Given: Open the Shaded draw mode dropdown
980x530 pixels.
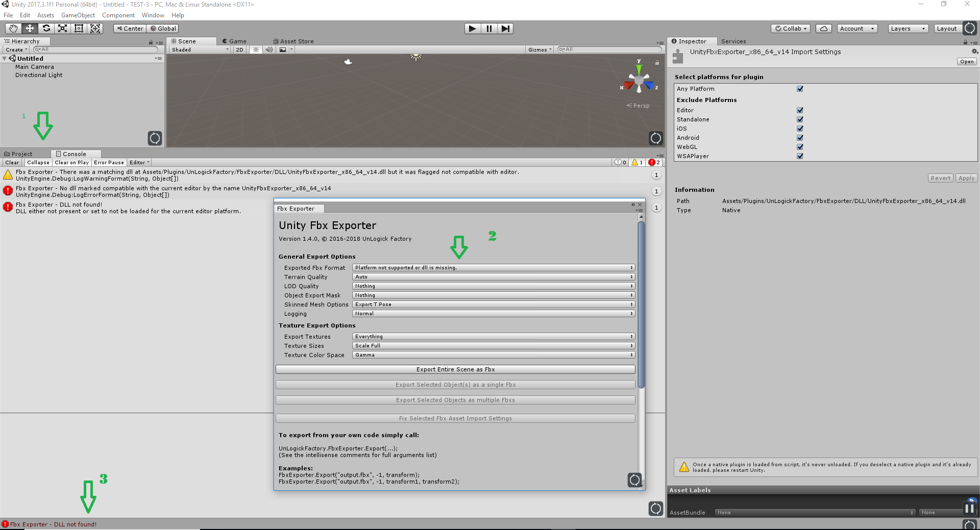Looking at the screenshot, I should 198,49.
